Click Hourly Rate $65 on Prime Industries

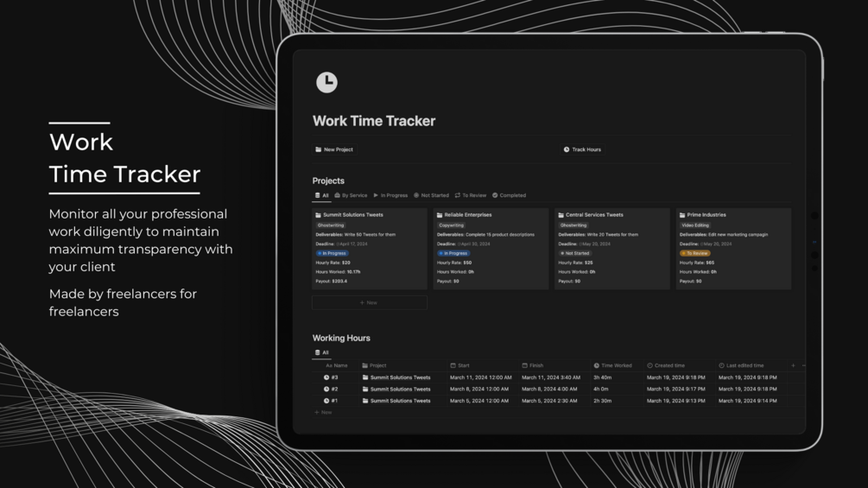[x=697, y=263]
